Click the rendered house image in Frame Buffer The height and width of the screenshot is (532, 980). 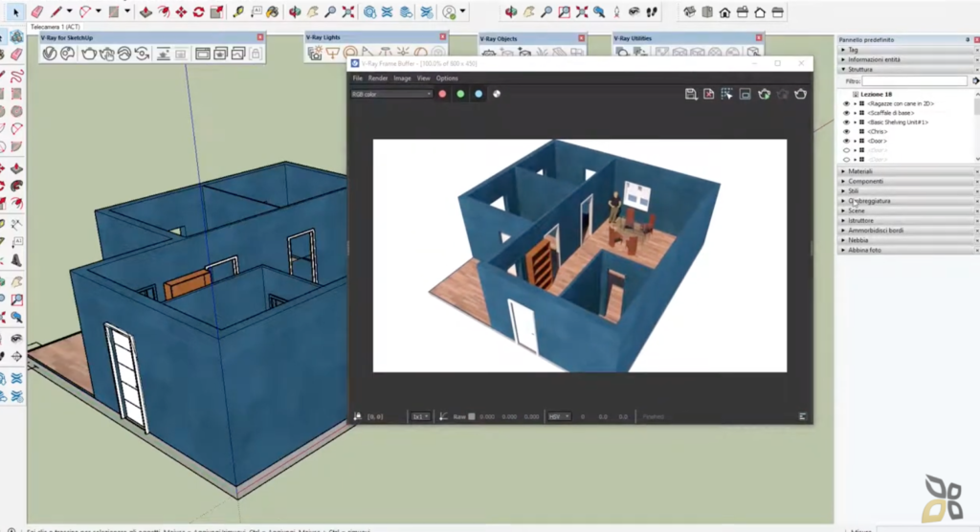tap(580, 255)
